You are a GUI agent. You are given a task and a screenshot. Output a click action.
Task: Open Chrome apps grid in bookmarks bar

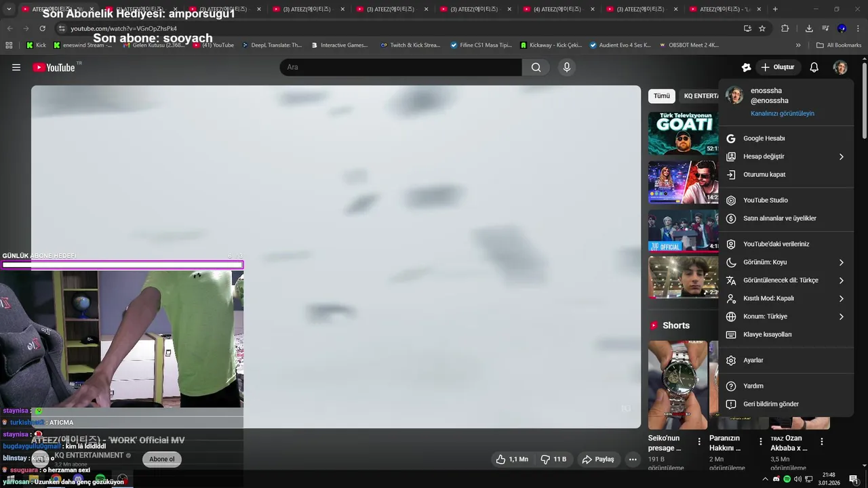point(9,45)
